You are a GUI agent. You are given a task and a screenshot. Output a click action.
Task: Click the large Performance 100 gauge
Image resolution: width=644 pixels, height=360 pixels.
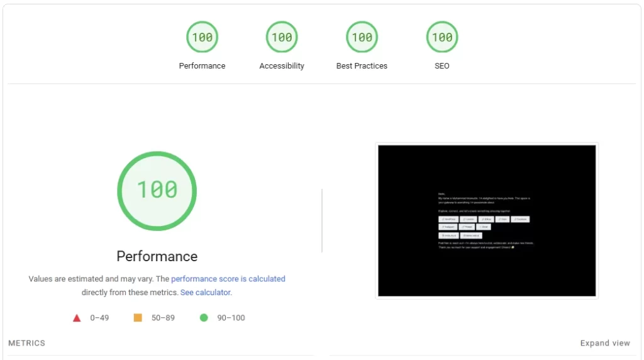point(157,190)
